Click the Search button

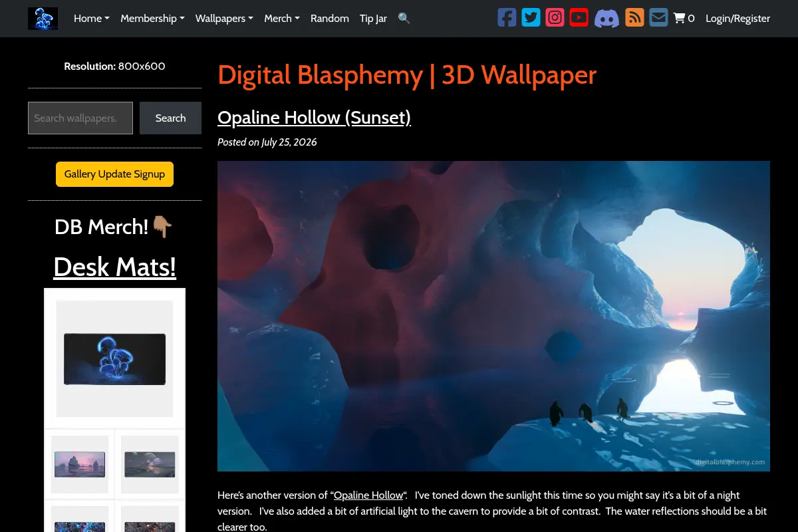click(x=170, y=118)
